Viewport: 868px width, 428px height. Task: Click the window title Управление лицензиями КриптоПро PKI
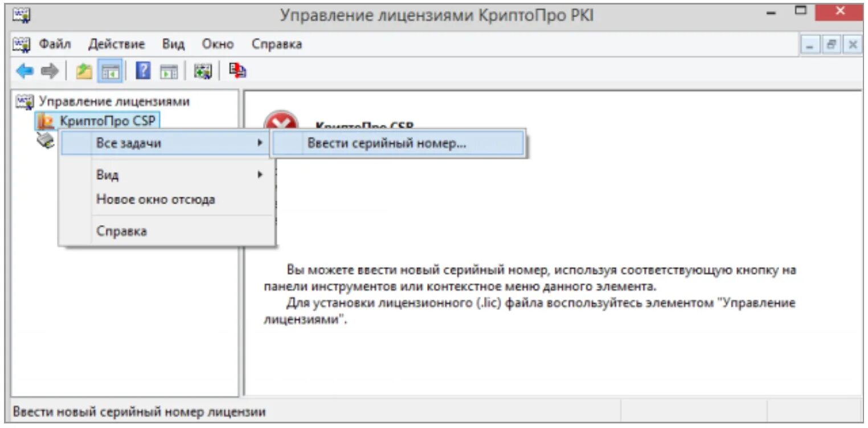click(x=436, y=15)
